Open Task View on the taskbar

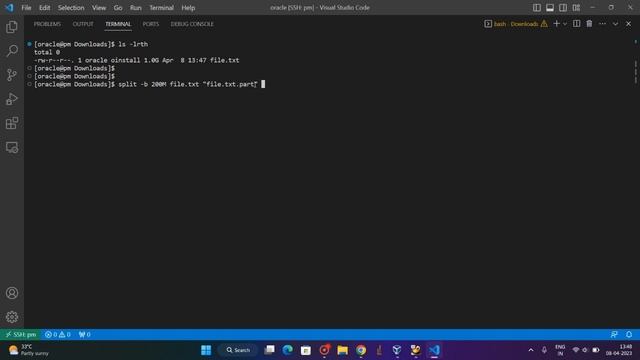[x=269, y=350]
